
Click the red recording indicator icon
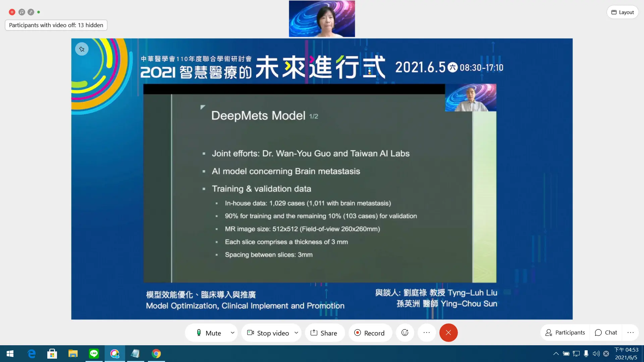12,12
